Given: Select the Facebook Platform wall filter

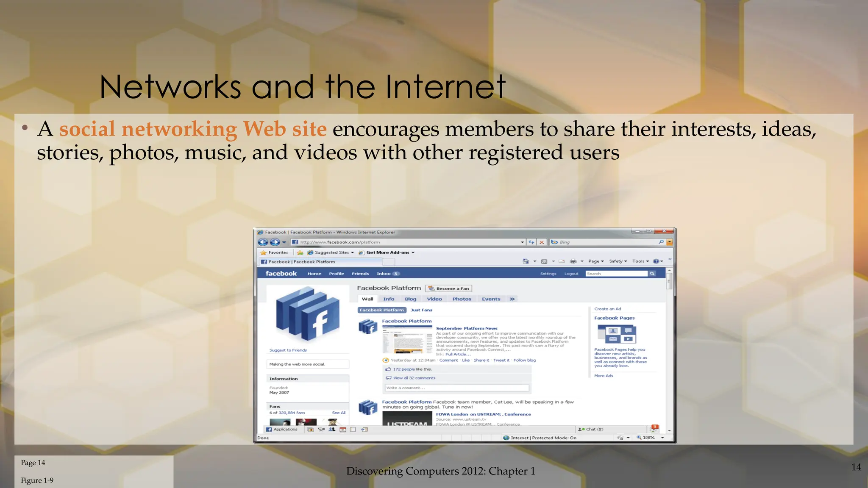Looking at the screenshot, I should coord(382,310).
